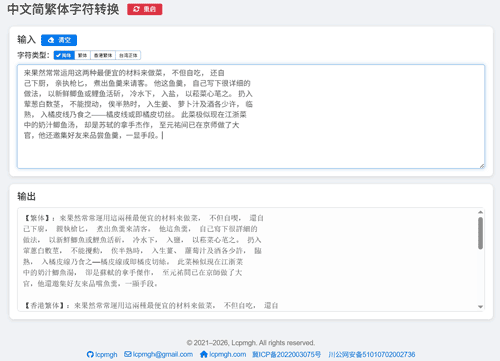Open the lcpmgh@gmail.com email link

(x=158, y=354)
